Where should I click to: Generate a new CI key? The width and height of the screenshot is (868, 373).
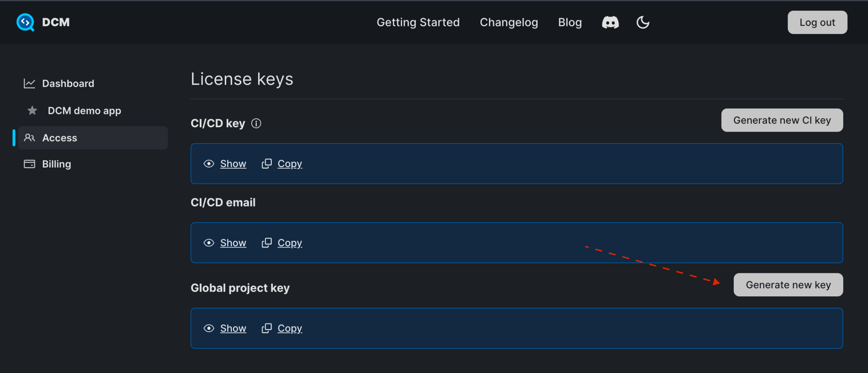[x=782, y=120]
